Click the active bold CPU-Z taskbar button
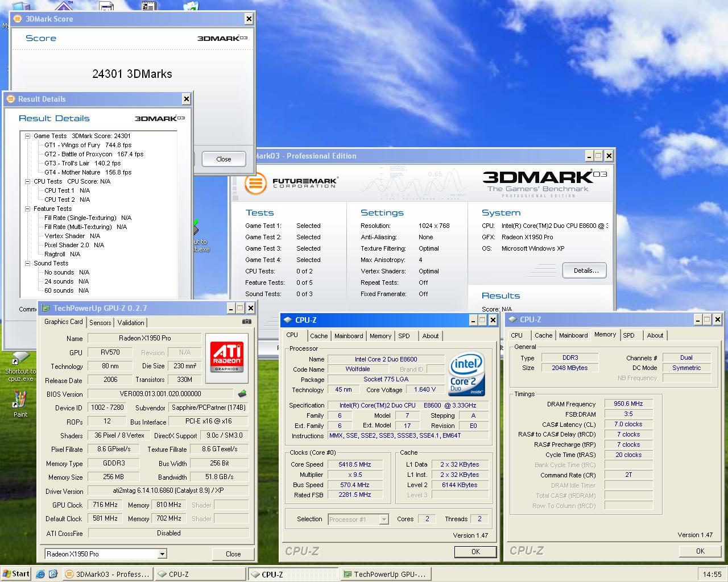 (293, 574)
